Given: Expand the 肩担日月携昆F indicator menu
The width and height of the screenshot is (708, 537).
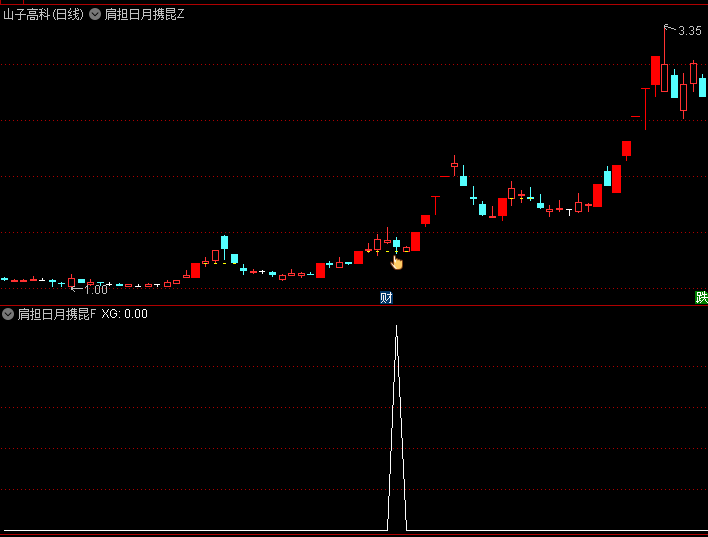Looking at the screenshot, I should (8, 314).
